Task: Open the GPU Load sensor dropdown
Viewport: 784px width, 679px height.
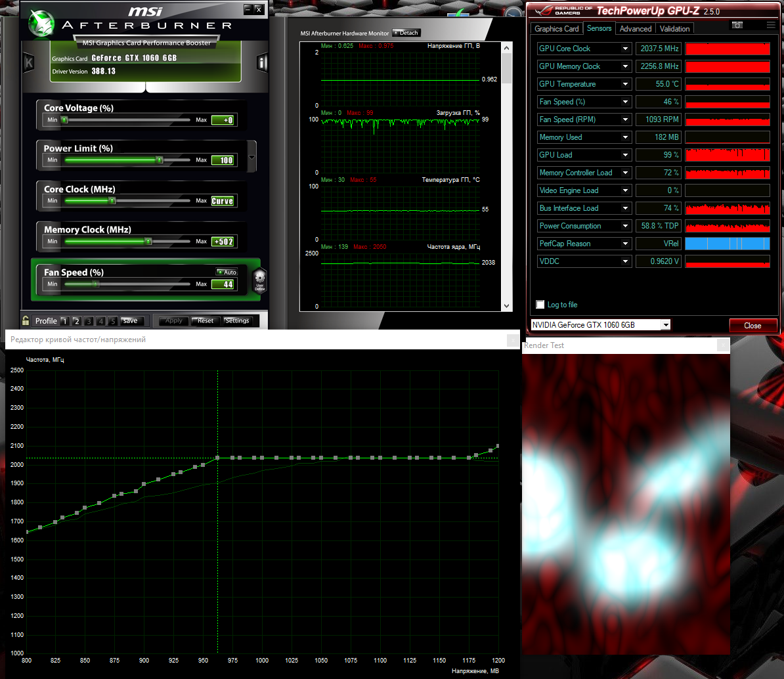Action: click(625, 155)
